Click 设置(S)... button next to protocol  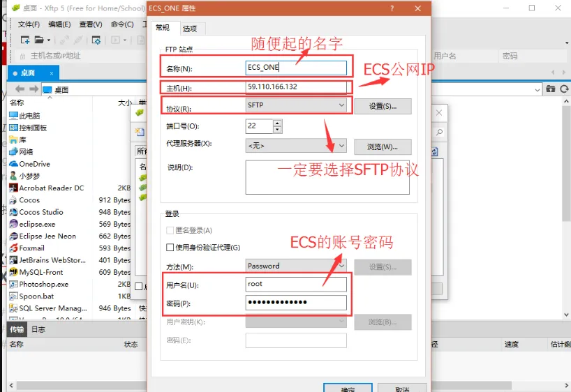(x=383, y=106)
